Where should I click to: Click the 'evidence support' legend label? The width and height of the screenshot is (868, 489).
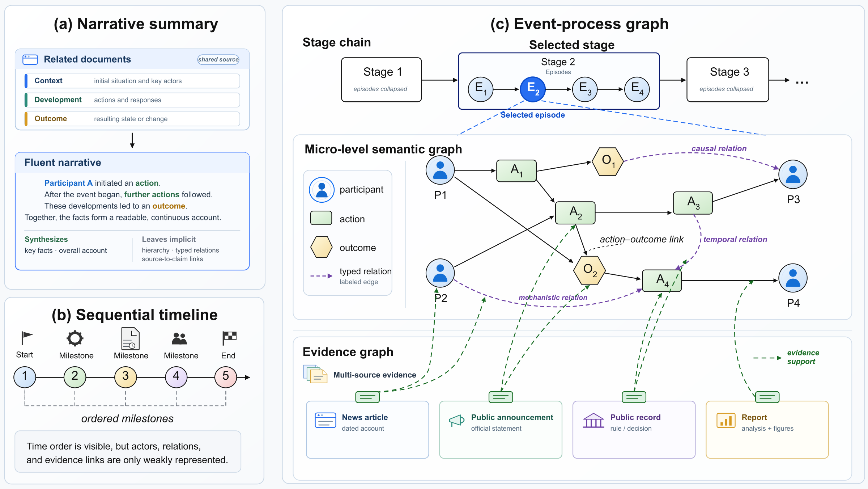[x=803, y=357]
